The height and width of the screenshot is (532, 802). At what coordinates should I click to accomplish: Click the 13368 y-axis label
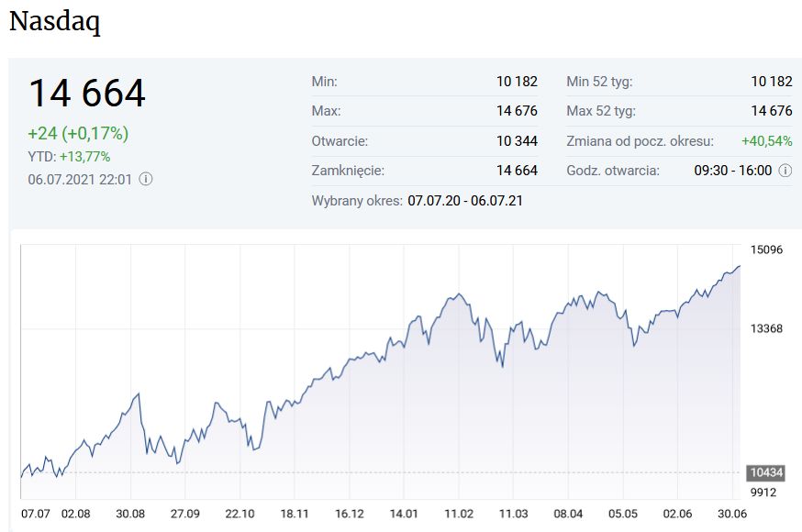click(x=766, y=328)
